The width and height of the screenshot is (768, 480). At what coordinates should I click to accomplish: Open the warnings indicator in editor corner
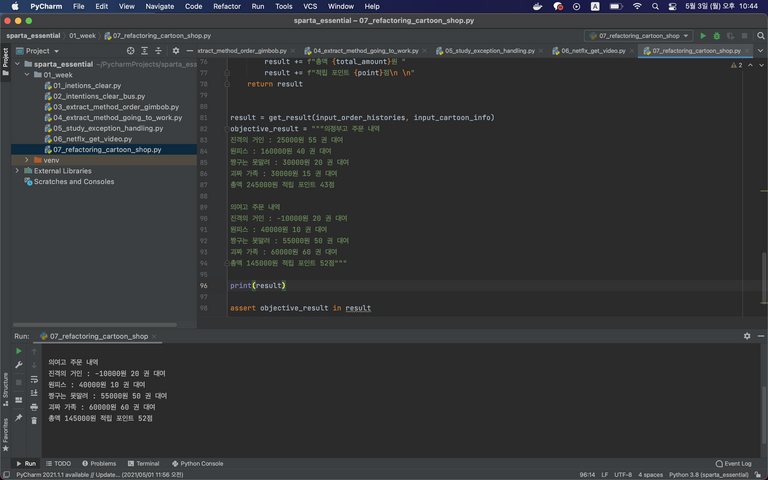pos(736,65)
